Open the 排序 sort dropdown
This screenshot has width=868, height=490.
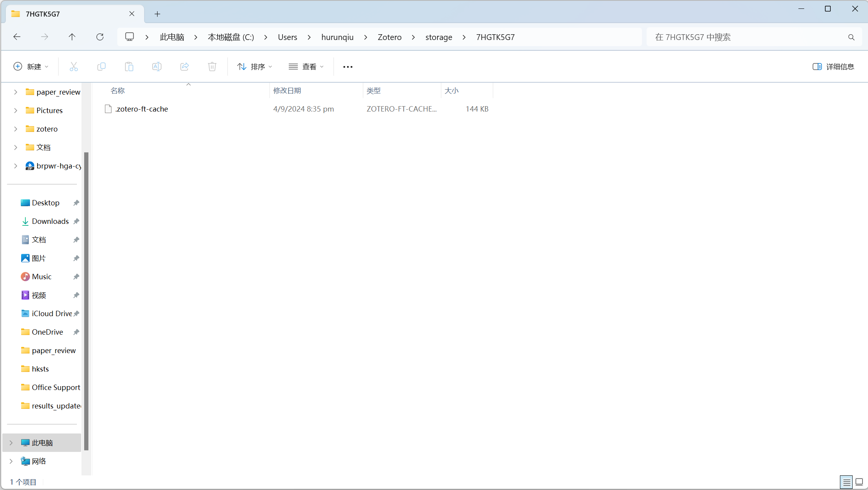255,67
